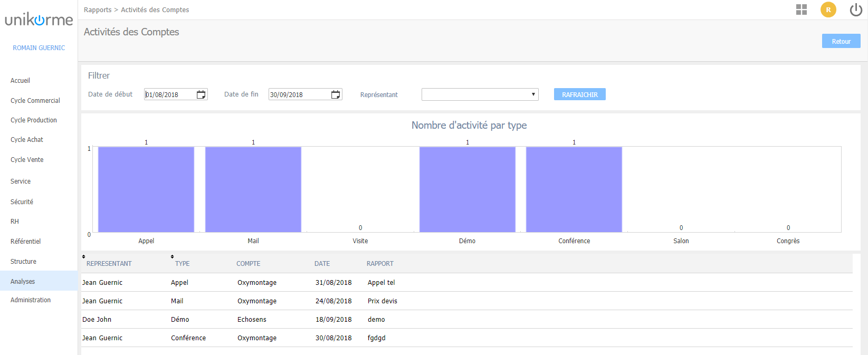Viewport: 868px width, 355px height.
Task: Click the date 31/08/2018 cell
Action: coord(333,283)
